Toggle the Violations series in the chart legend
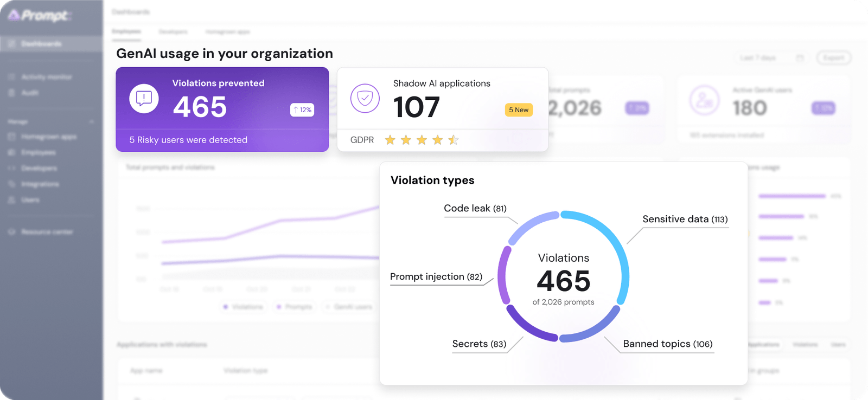 pyautogui.click(x=242, y=307)
